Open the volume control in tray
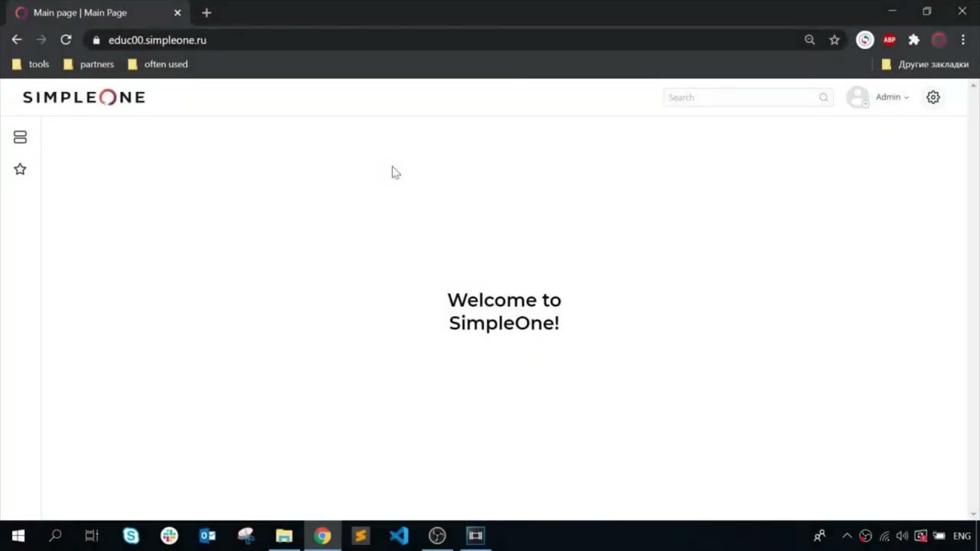Viewport: 980px width, 551px height. coord(902,536)
